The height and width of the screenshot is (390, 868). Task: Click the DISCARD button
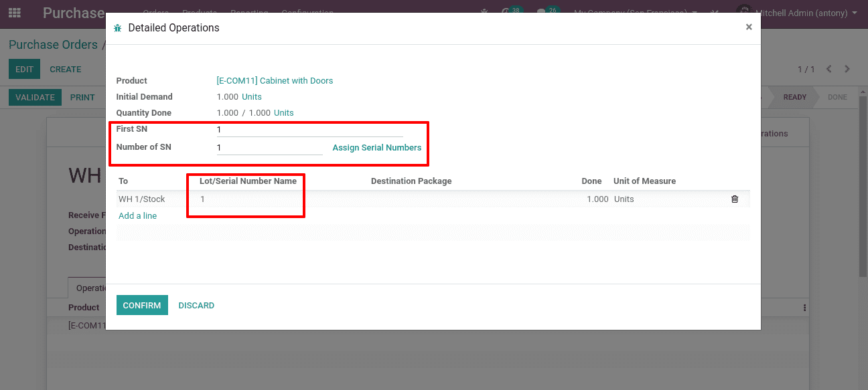196,305
